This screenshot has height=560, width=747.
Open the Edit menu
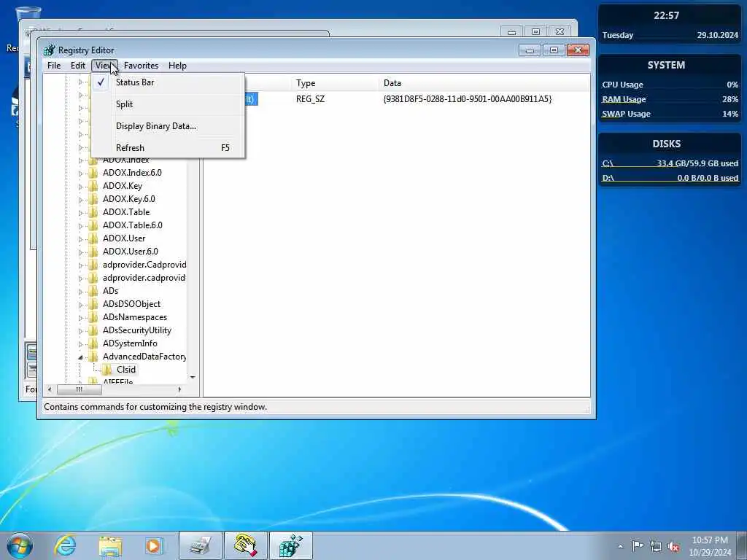77,66
